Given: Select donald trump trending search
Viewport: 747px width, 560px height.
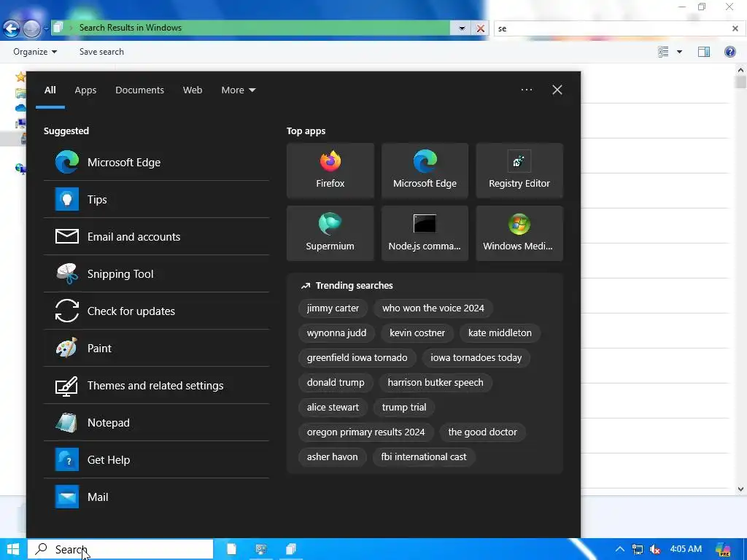Looking at the screenshot, I should pyautogui.click(x=336, y=382).
